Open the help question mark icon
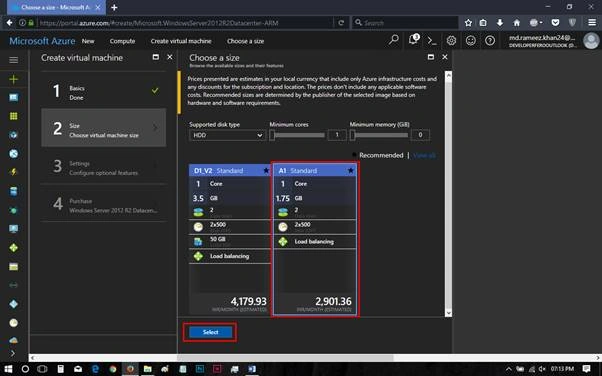 [x=490, y=40]
